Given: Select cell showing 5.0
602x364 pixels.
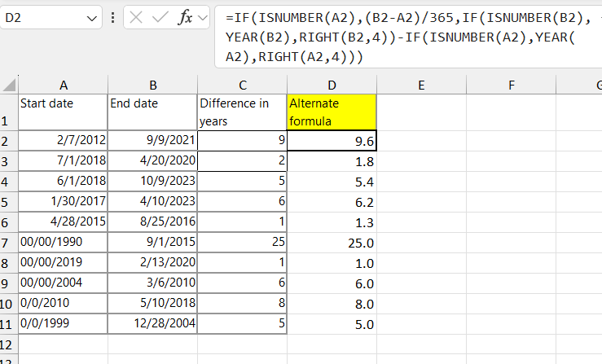Looking at the screenshot, I should pos(332,323).
